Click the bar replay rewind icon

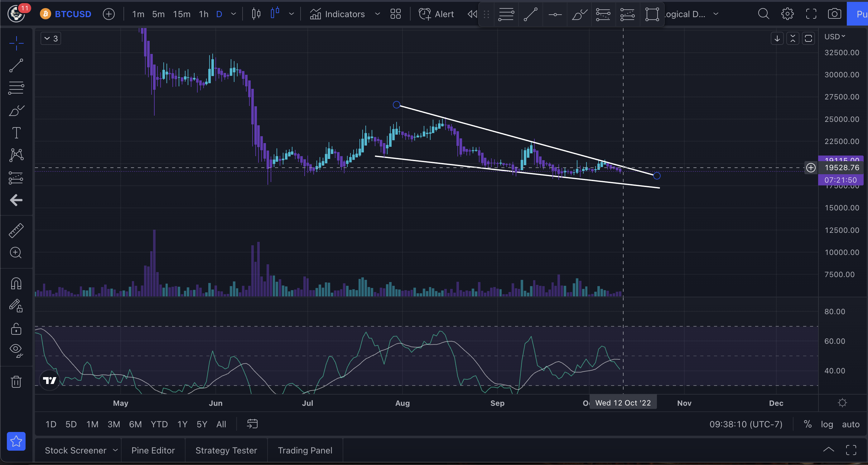[472, 14]
